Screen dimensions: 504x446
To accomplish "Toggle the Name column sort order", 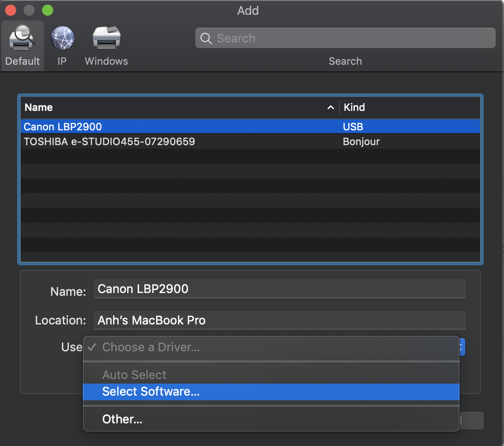I will click(x=330, y=107).
